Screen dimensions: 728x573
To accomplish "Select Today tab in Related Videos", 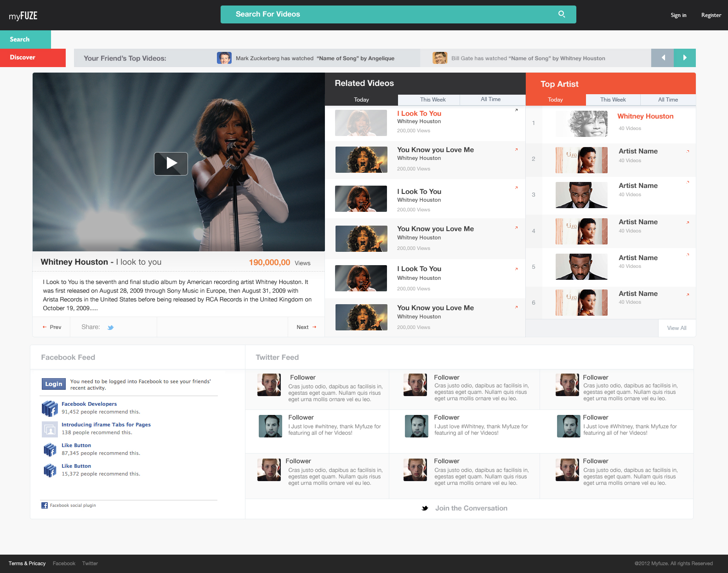I will 361,100.
